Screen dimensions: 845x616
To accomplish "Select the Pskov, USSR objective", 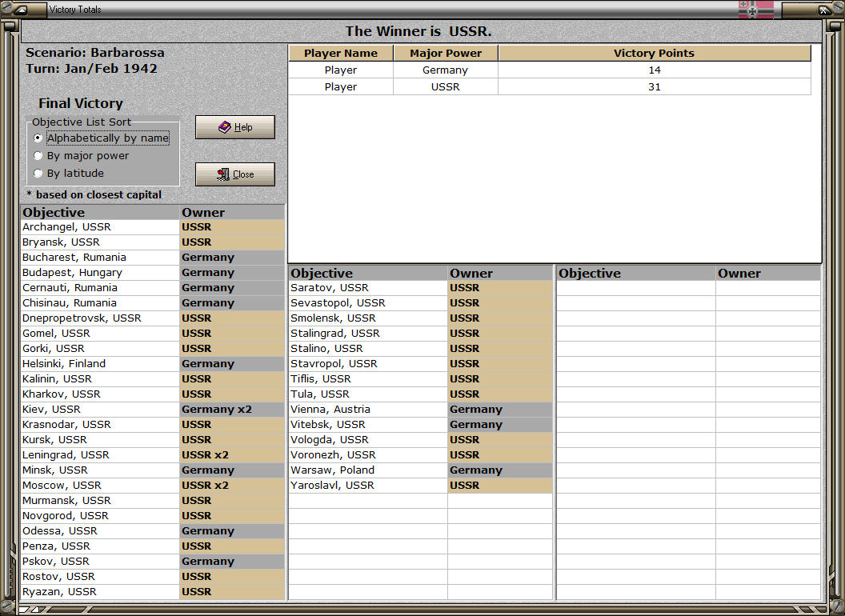I will tap(100, 561).
